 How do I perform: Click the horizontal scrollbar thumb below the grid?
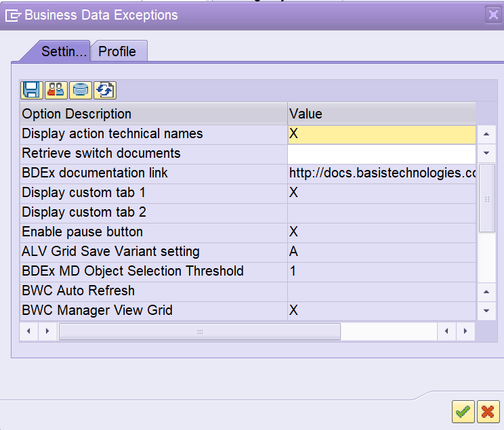[199, 332]
